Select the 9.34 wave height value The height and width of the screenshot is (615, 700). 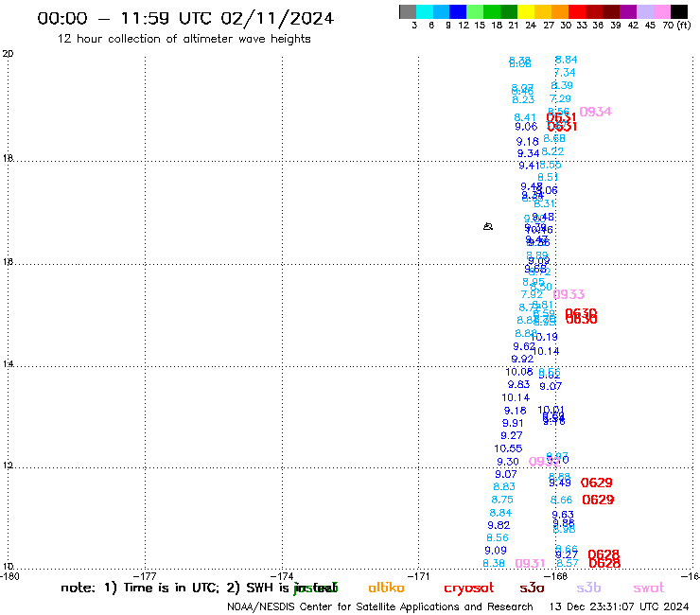click(529, 153)
